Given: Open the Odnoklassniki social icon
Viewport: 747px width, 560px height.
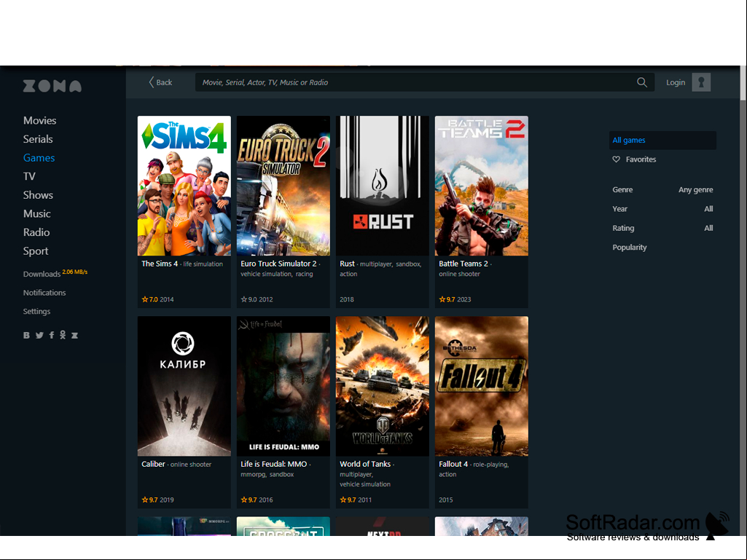Looking at the screenshot, I should tap(63, 335).
